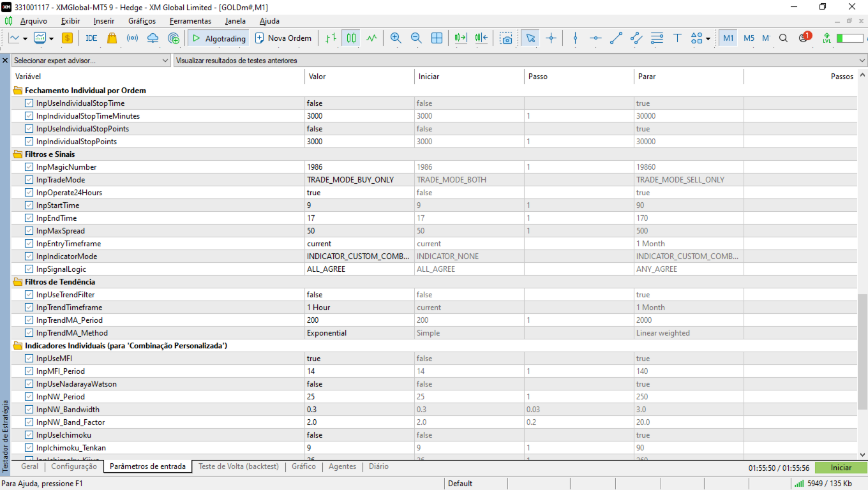This screenshot has width=868, height=490.
Task: Select the crosshair cursor tool
Action: (x=551, y=38)
